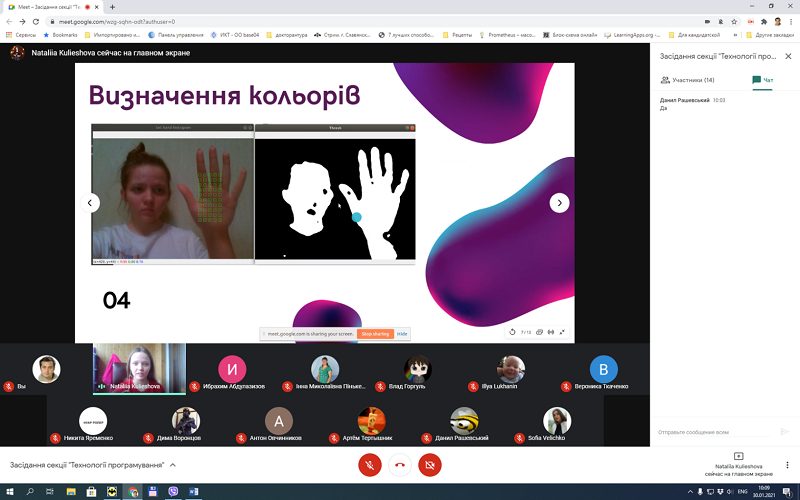Bookmark this page with the star icon

pos(734,21)
